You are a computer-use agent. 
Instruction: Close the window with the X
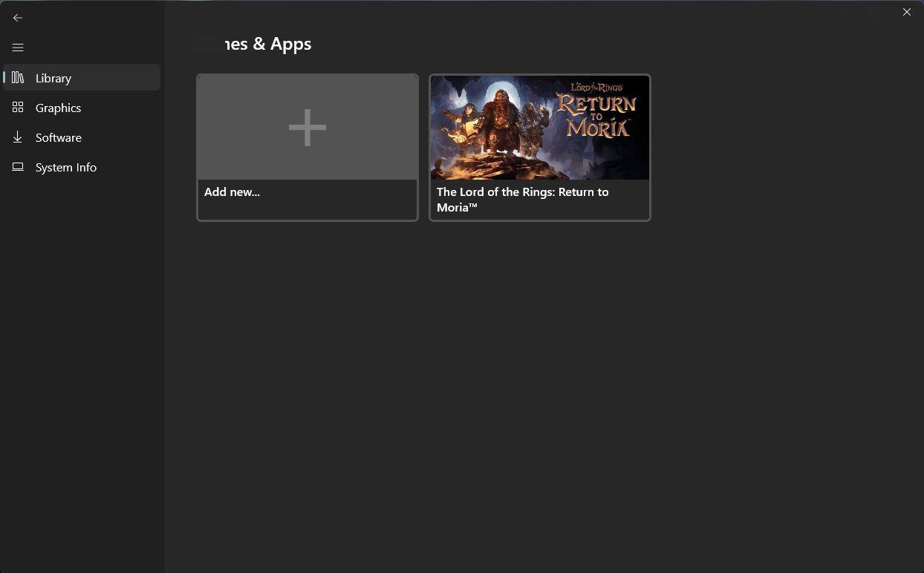click(906, 12)
